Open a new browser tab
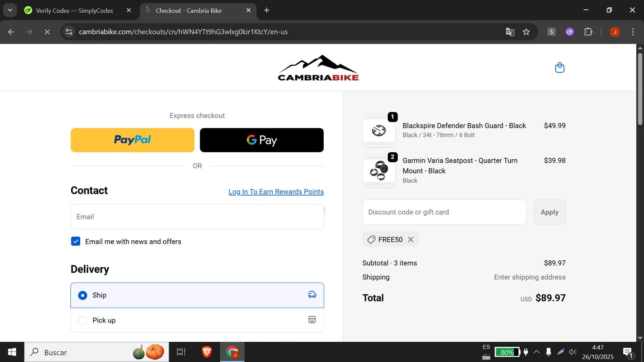644x362 pixels. tap(267, 10)
